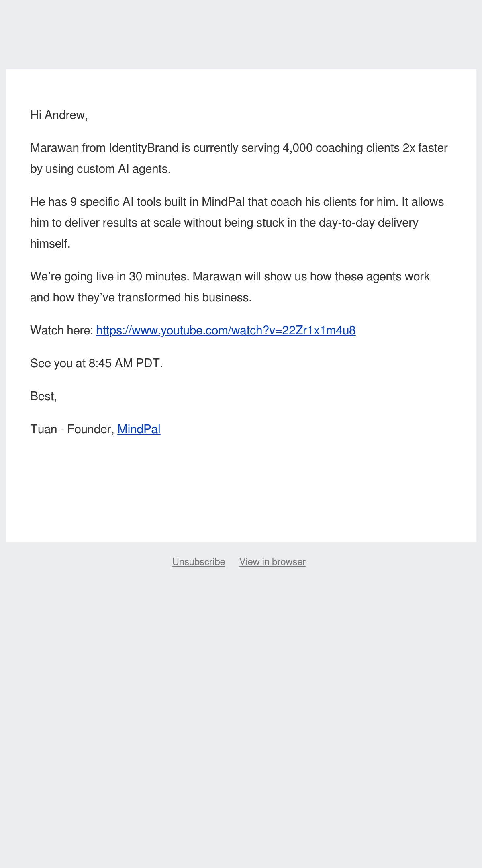Click the paragraph starting 'Marawan from IdentityBrand'
The image size is (482, 868).
point(239,158)
